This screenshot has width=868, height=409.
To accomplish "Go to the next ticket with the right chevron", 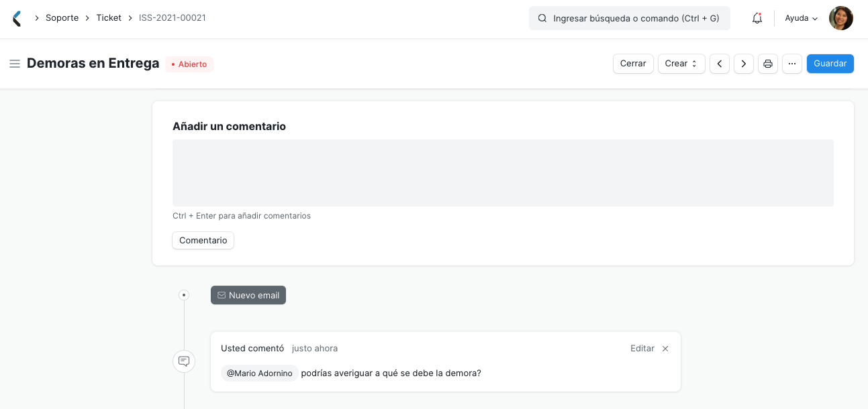I will point(743,63).
